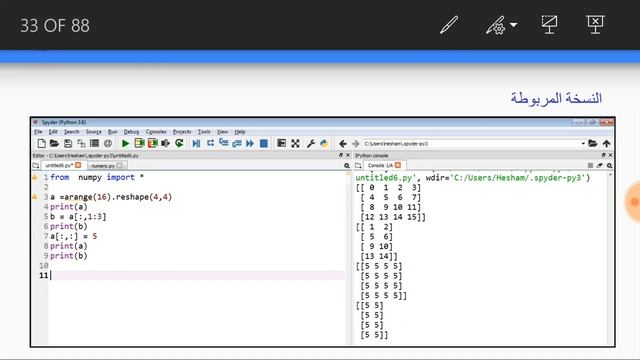Click the Run current cell icon
This screenshot has height=360, width=640.
[139, 143]
